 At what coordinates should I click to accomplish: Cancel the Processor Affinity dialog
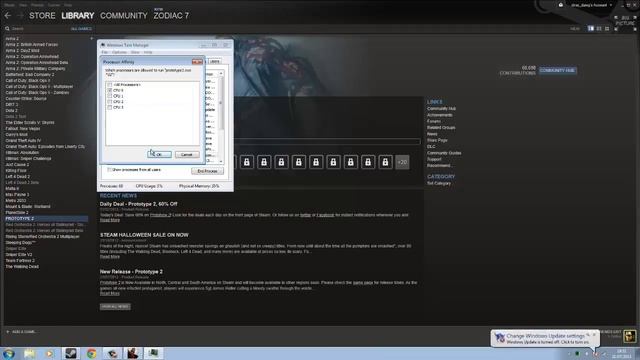(x=187, y=154)
